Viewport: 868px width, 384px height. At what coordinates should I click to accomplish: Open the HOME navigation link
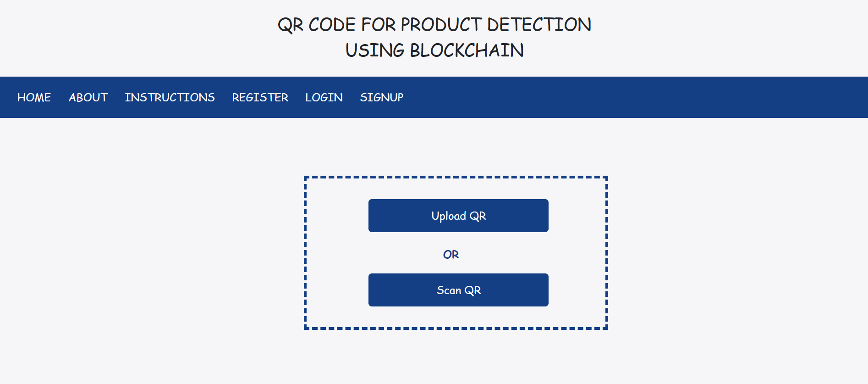pos(34,97)
